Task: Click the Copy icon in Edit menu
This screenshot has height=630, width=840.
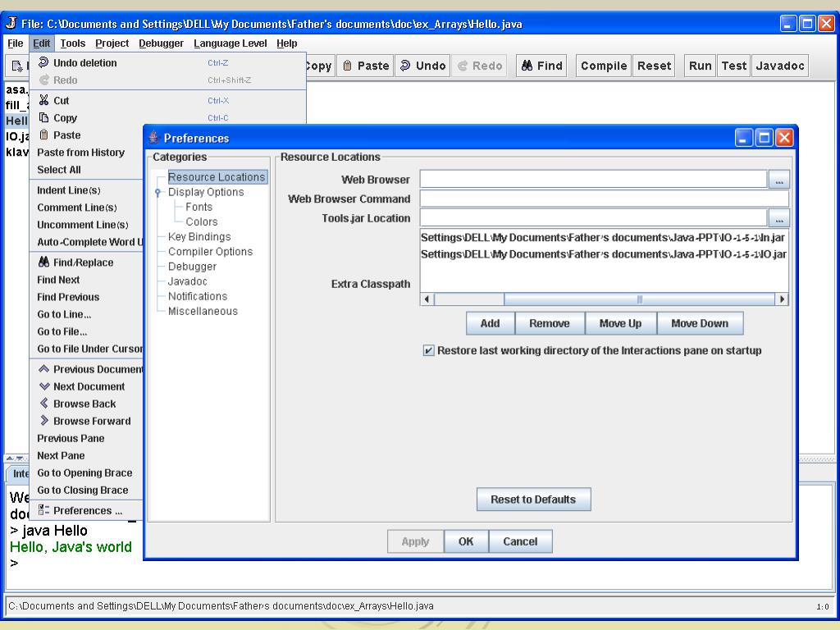Action: (44, 117)
